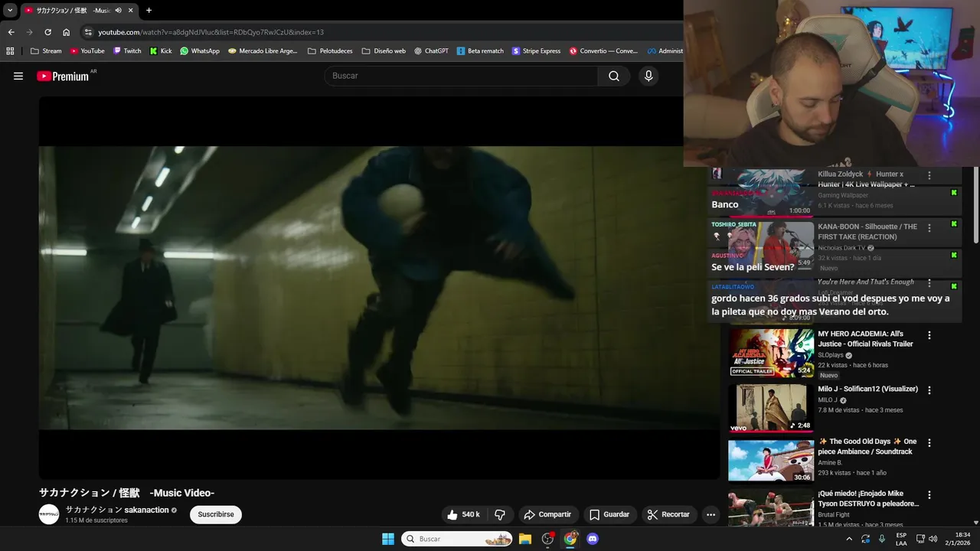This screenshot has height=551, width=980.
Task: Open options menu for Killua Zoldyck wallpaper video
Action: tap(929, 175)
